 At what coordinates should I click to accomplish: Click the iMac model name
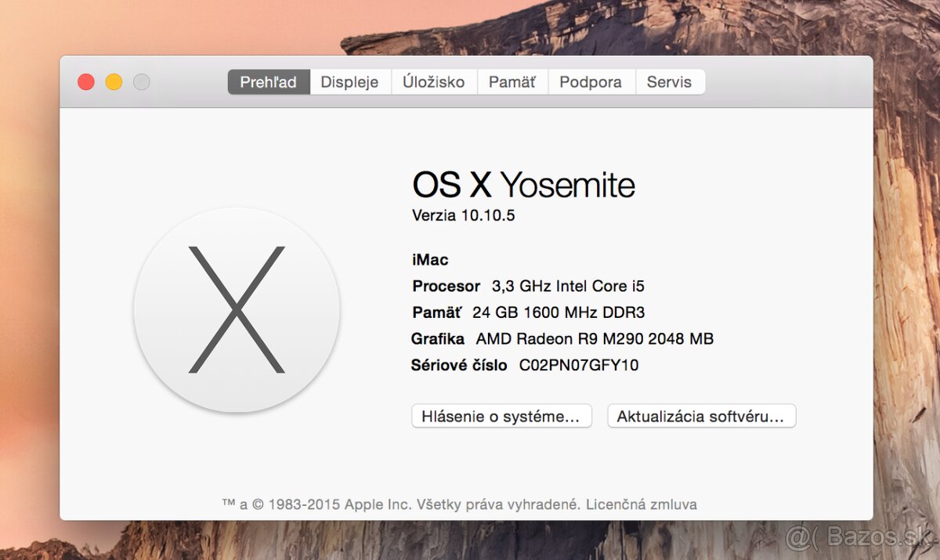point(430,260)
